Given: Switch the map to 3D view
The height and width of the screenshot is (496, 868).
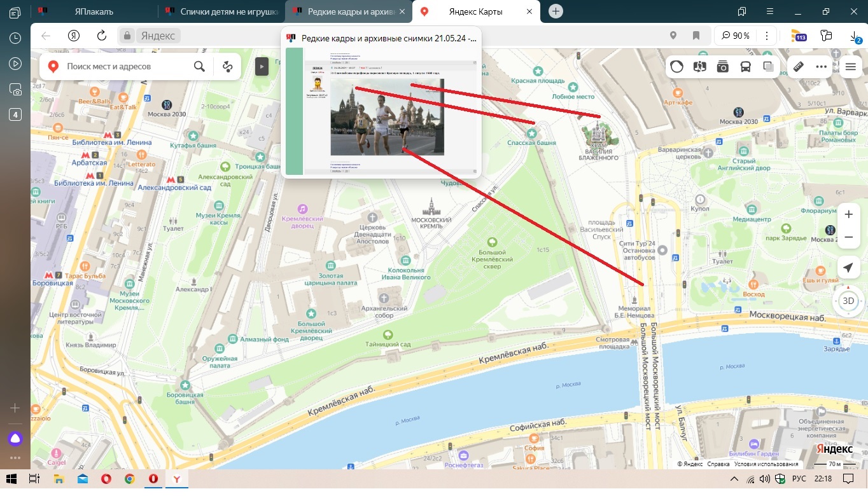Looking at the screenshot, I should (x=848, y=301).
